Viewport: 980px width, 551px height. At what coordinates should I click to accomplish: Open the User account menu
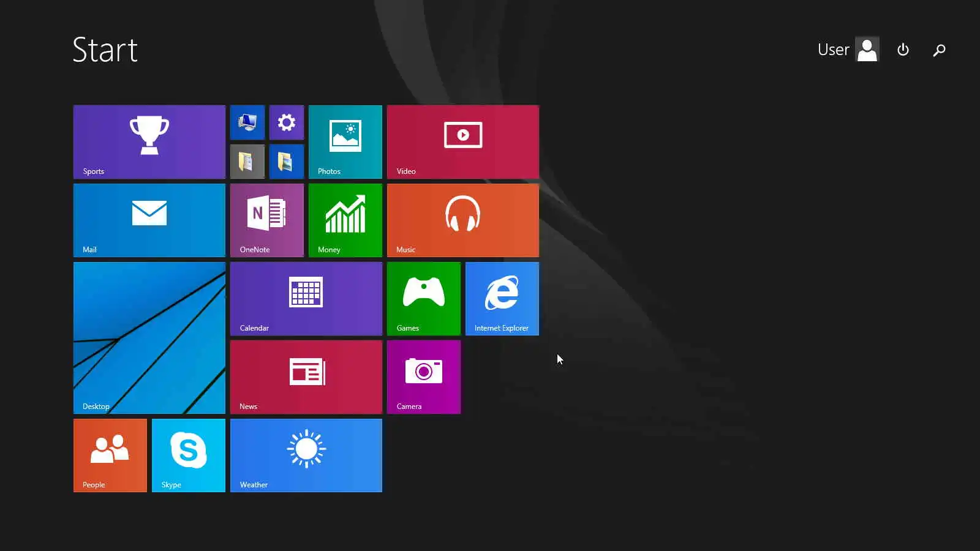point(848,50)
